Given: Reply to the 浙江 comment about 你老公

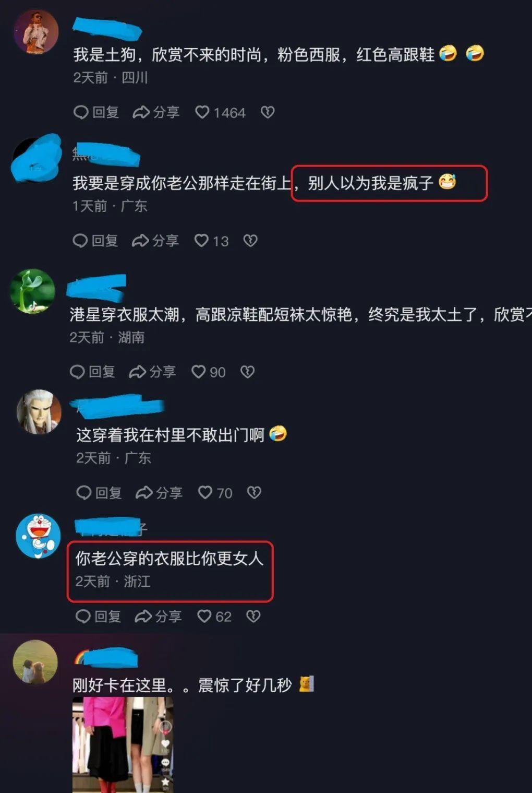Looking at the screenshot, I should tap(98, 617).
